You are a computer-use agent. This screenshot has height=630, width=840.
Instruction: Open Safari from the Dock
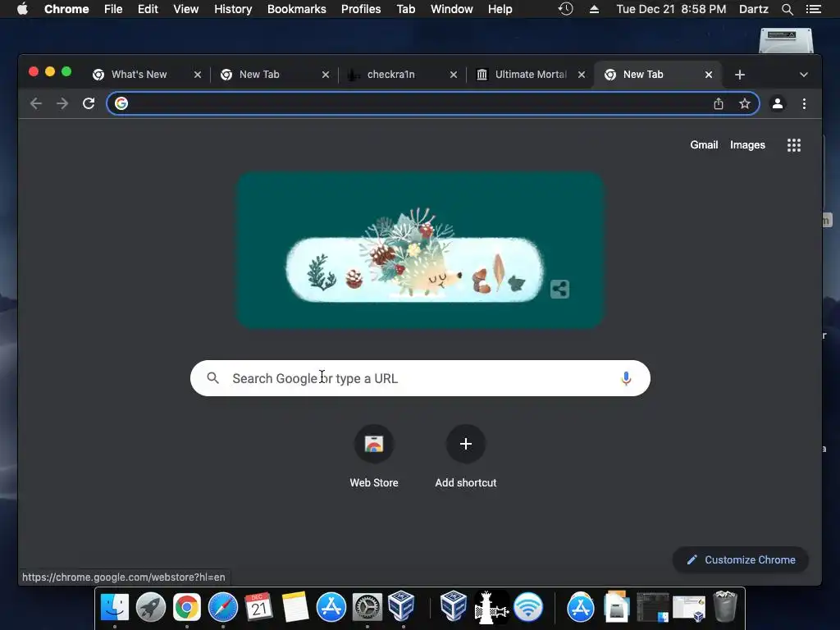click(223, 607)
